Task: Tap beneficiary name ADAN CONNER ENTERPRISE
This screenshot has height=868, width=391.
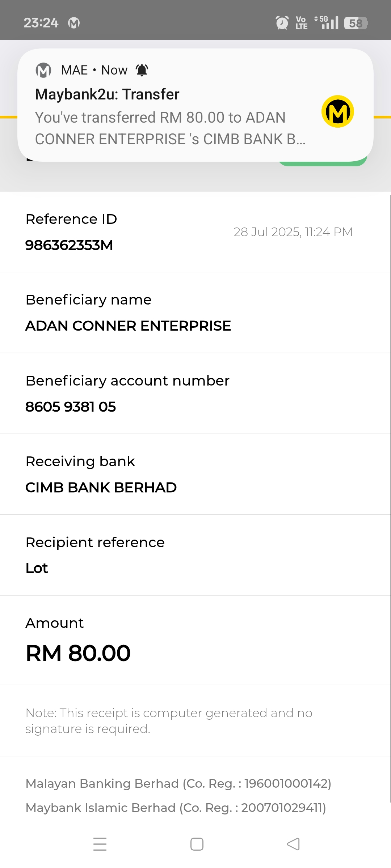Action: pyautogui.click(x=128, y=326)
